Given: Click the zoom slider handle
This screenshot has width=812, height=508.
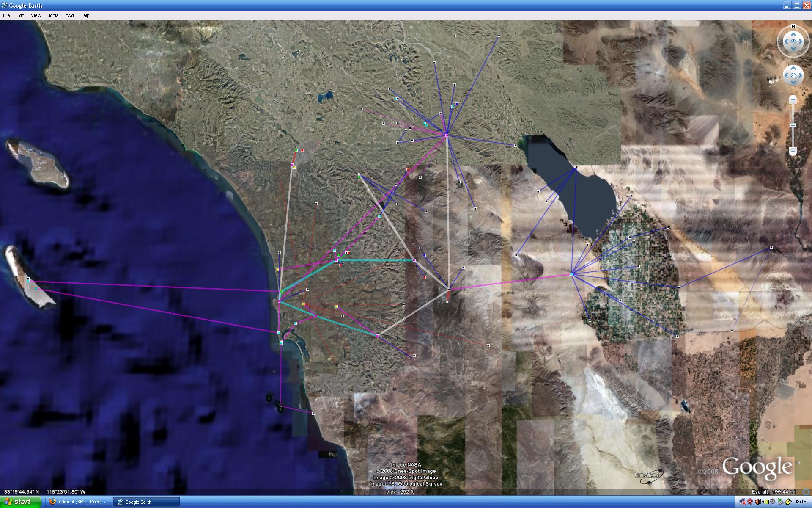Looking at the screenshot, I should [x=793, y=125].
